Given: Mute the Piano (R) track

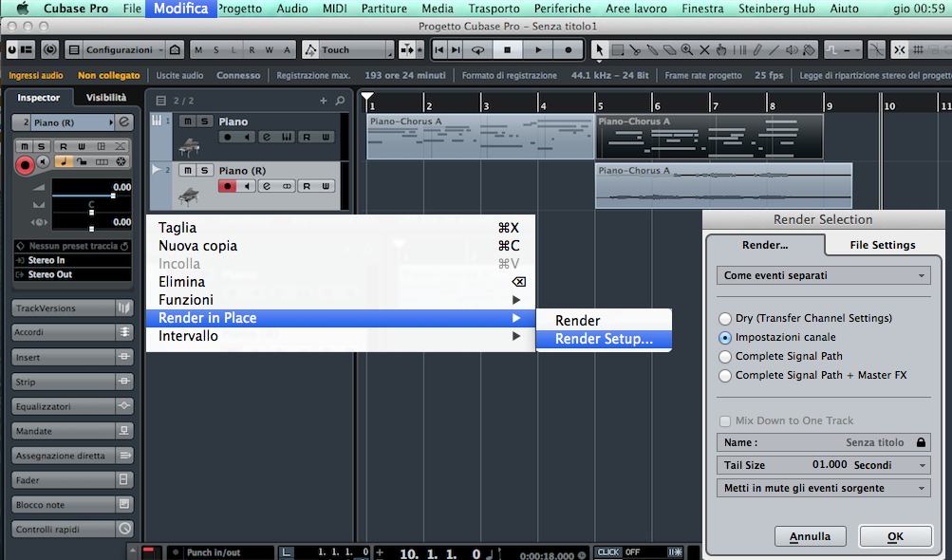Looking at the screenshot, I should click(x=188, y=171).
